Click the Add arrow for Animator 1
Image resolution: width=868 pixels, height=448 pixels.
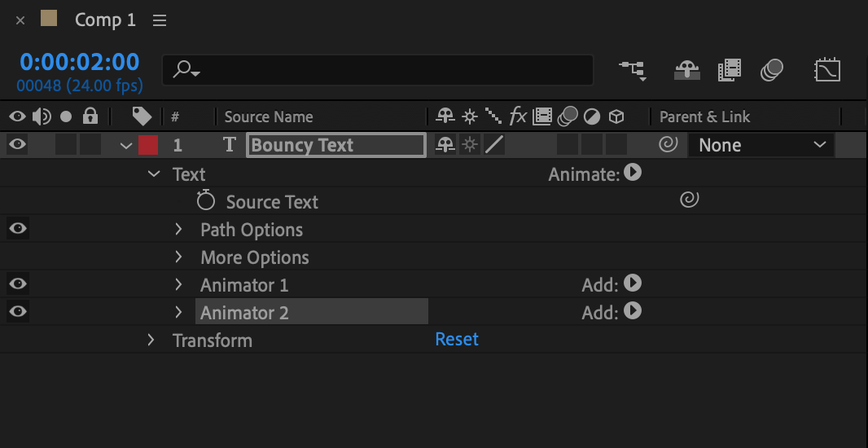(x=633, y=284)
